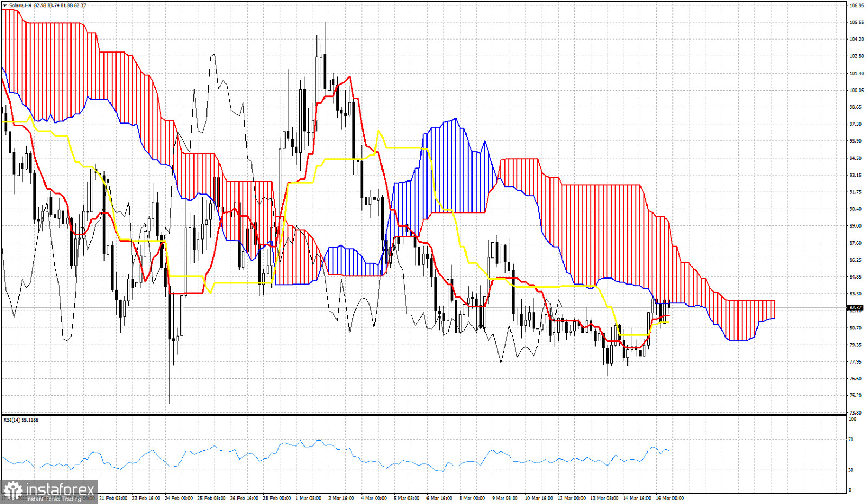Click the current price marker 82.37
Viewport: 867px width, 504px height.
(855, 307)
